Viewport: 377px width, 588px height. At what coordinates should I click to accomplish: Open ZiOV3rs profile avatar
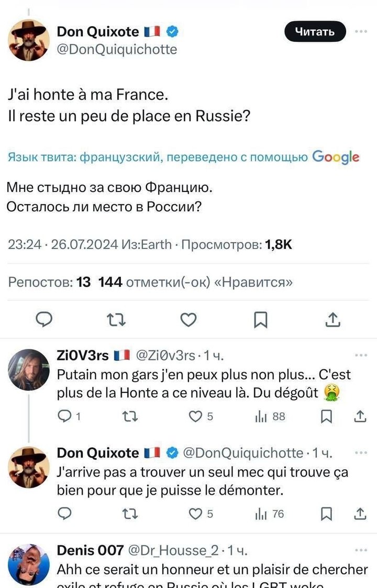point(29,370)
